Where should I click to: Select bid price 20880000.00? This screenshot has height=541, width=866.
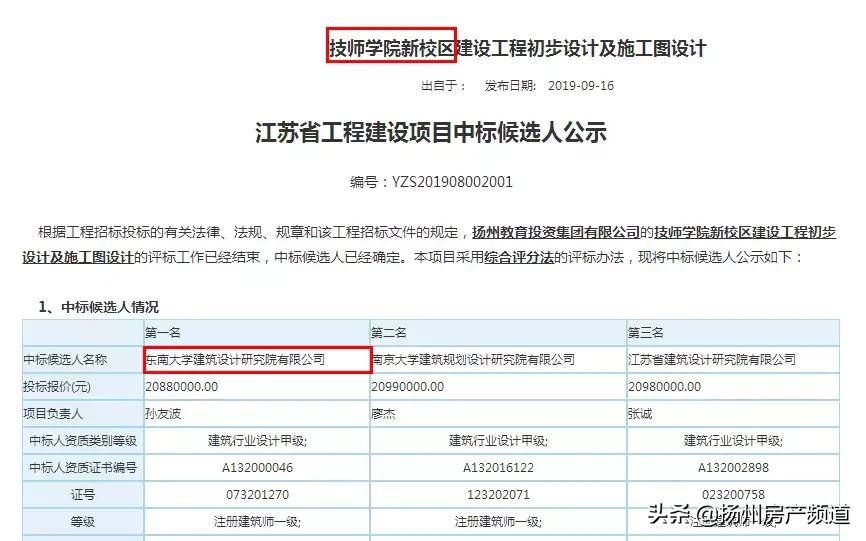[x=182, y=387]
